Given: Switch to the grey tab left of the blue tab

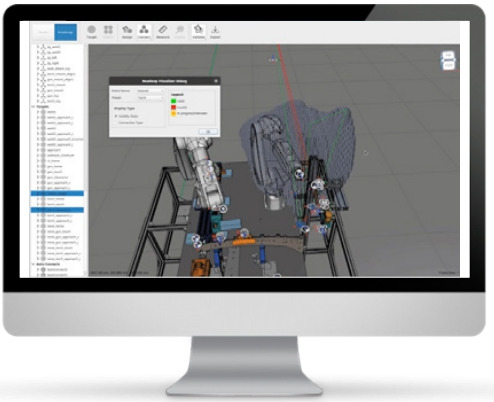Looking at the screenshot, I should [x=43, y=32].
